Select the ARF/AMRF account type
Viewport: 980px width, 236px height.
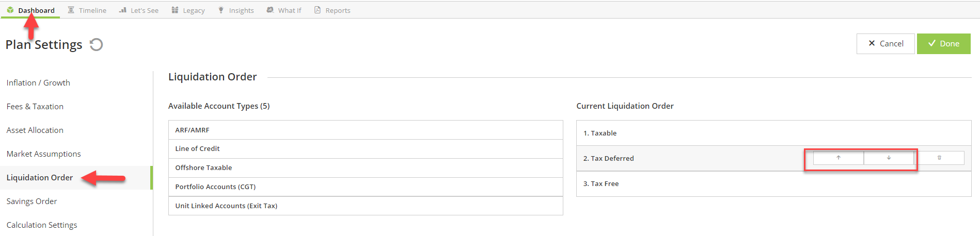(366, 130)
